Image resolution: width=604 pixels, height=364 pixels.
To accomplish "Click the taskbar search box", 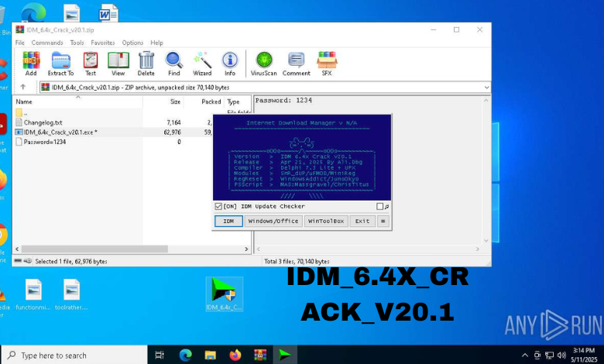I will [x=75, y=355].
